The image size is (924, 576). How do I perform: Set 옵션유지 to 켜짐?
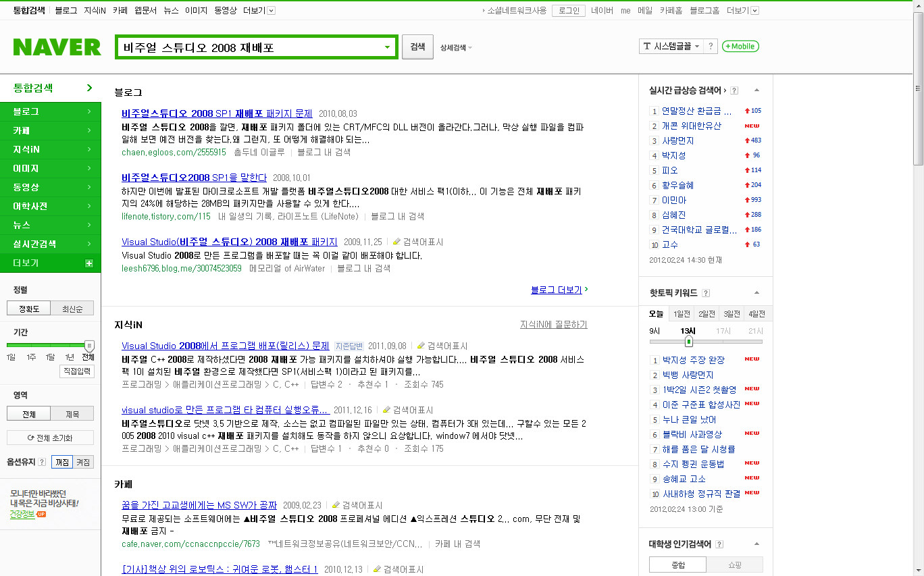tap(83, 463)
